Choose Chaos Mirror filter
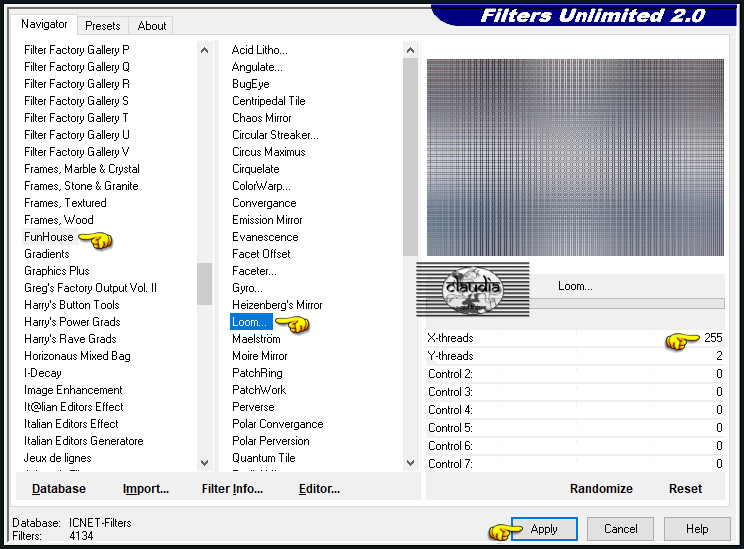 click(x=261, y=118)
